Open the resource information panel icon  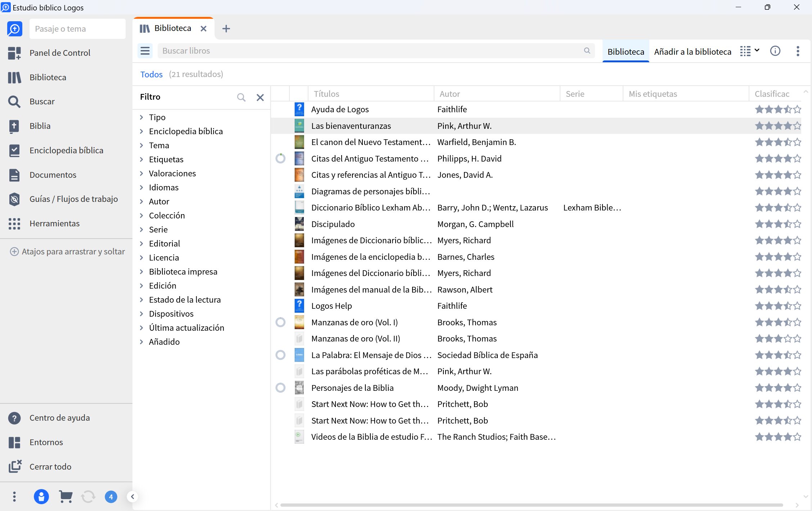(x=775, y=51)
